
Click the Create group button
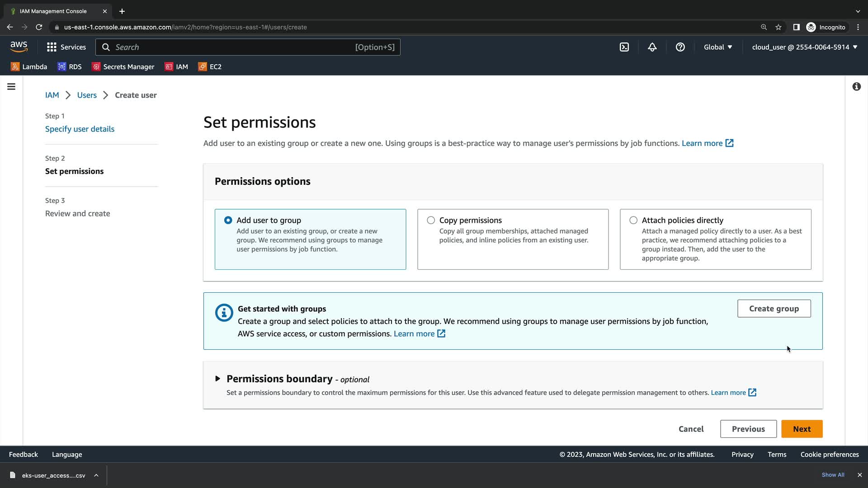point(774,309)
